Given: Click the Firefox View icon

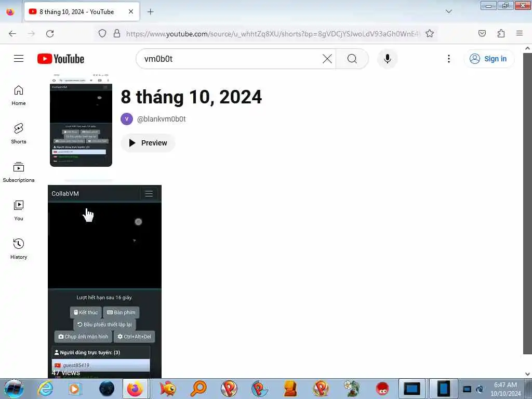Looking at the screenshot, I should pyautogui.click(x=10, y=12).
